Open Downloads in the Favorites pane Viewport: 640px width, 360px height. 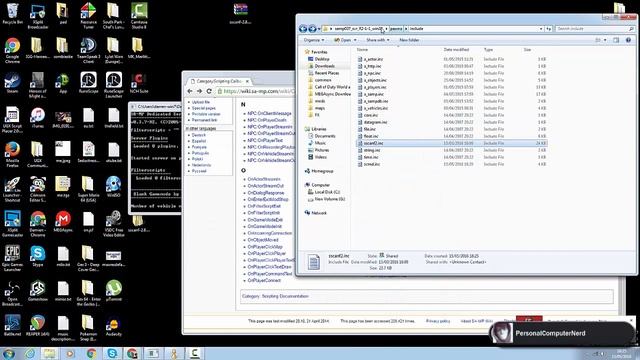point(324,66)
